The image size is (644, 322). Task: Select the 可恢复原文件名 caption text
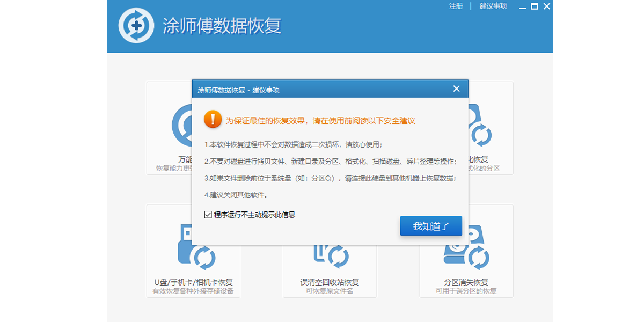tap(330, 290)
